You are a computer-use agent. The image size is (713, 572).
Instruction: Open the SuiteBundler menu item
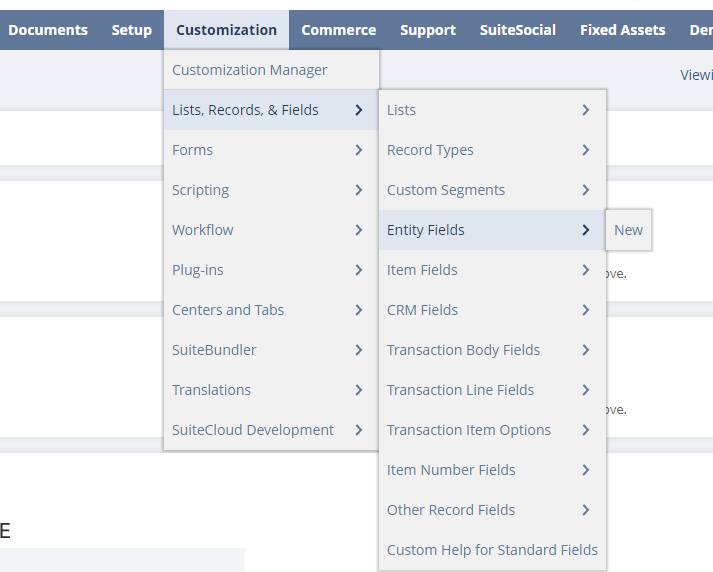[x=271, y=350]
